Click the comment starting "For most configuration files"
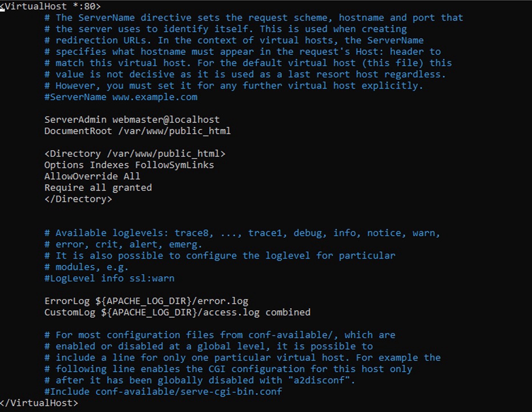The image size is (532, 412). [220, 335]
